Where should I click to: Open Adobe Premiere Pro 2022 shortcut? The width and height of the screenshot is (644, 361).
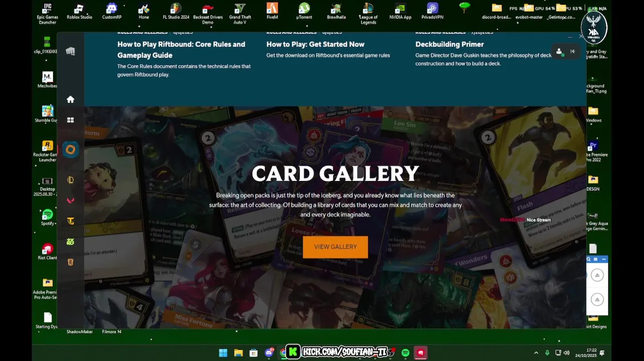tap(595, 151)
